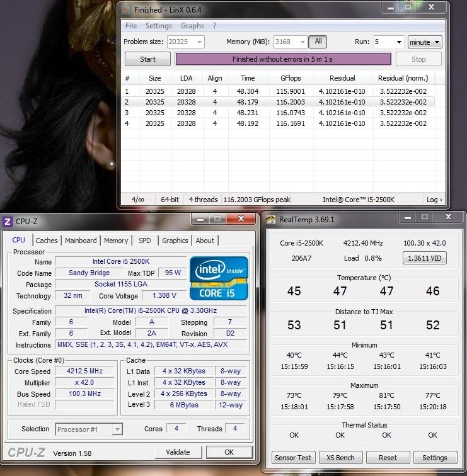Open RealTemp Settings button
This screenshot has height=476, width=467.
pyautogui.click(x=434, y=458)
